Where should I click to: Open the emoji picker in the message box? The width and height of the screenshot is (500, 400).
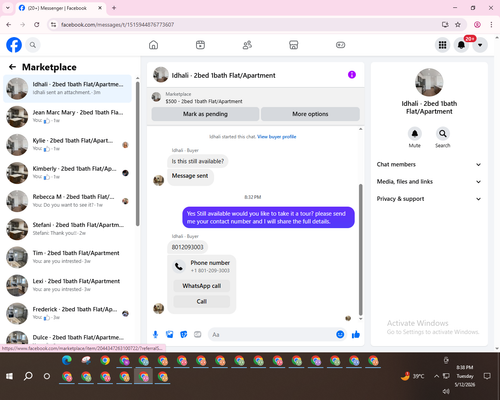(x=340, y=334)
